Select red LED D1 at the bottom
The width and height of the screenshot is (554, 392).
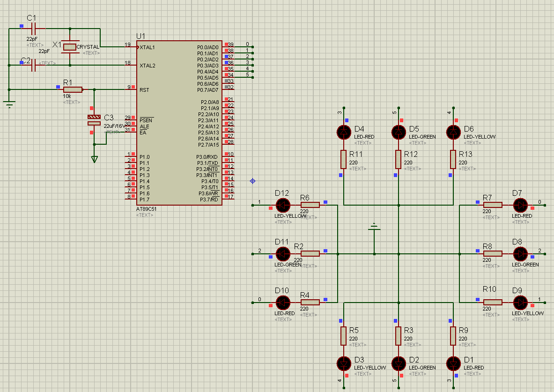click(x=453, y=363)
